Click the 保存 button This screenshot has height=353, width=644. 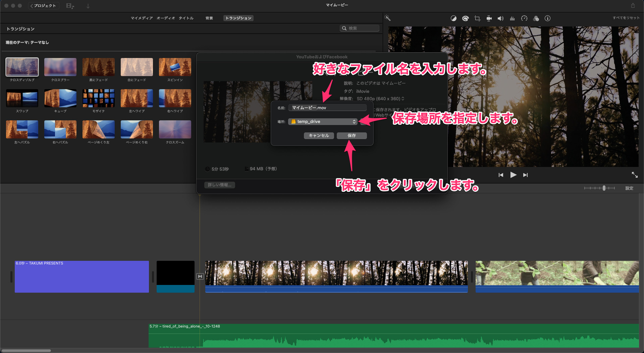(352, 136)
